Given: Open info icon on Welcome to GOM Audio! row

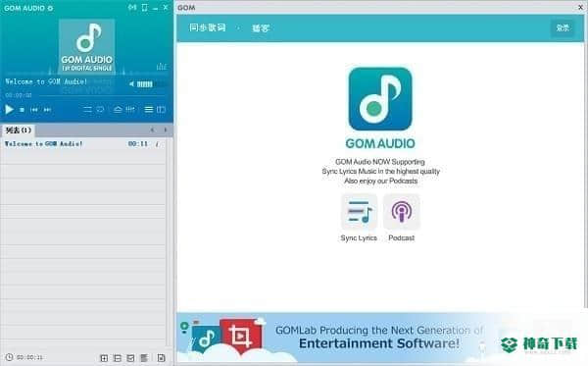Looking at the screenshot, I should coord(157,144).
